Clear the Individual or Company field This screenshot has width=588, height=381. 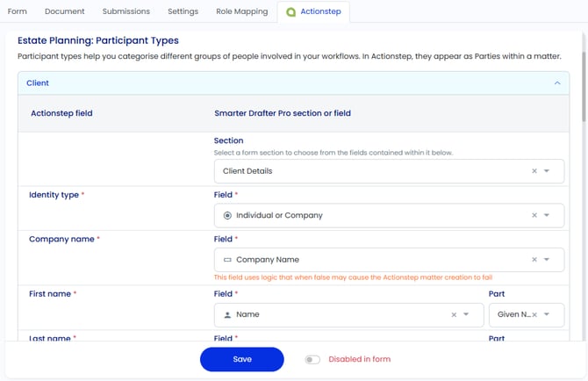[x=534, y=215]
